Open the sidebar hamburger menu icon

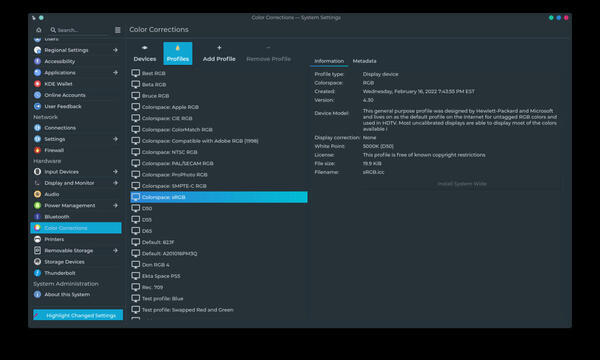117,30
